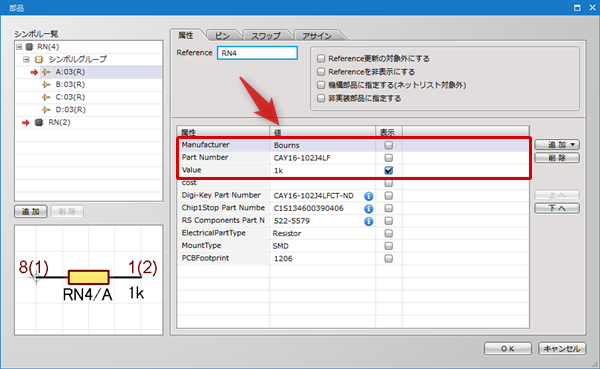Screen dimensions: 600x369
Task: Switch to the アサイン tab
Action: pyautogui.click(x=317, y=36)
